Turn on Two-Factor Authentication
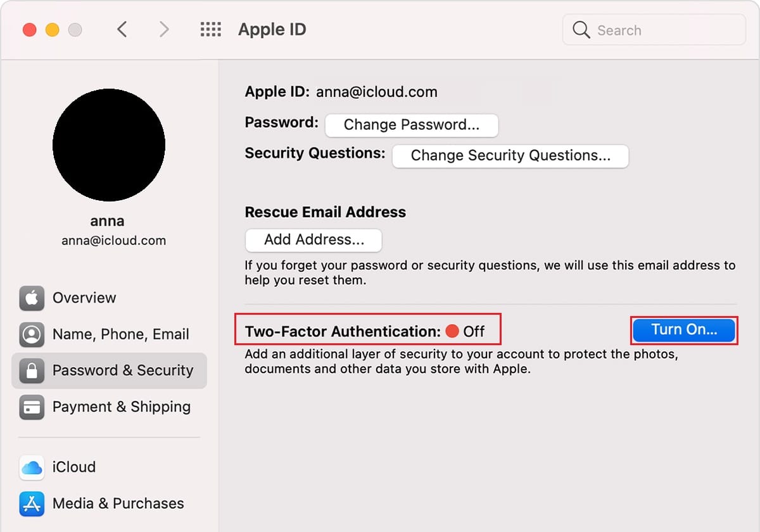The height and width of the screenshot is (532, 760). 684,330
